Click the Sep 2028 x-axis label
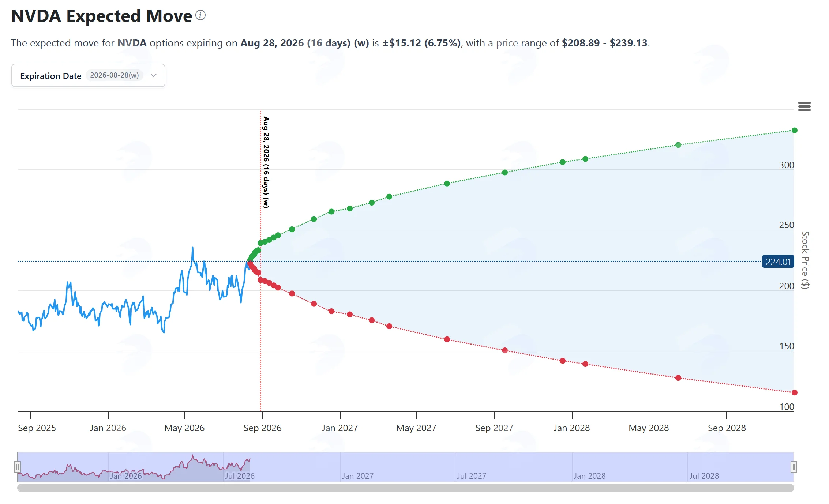 coord(727,428)
